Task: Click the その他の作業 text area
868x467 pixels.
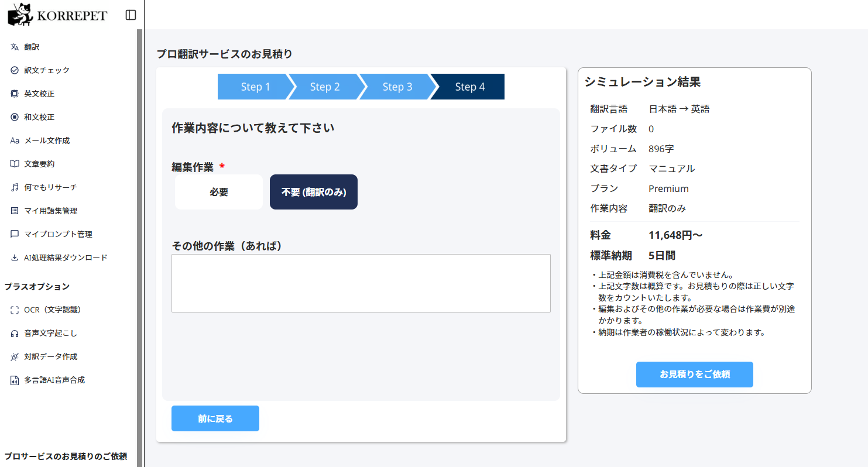Action: pos(361,283)
